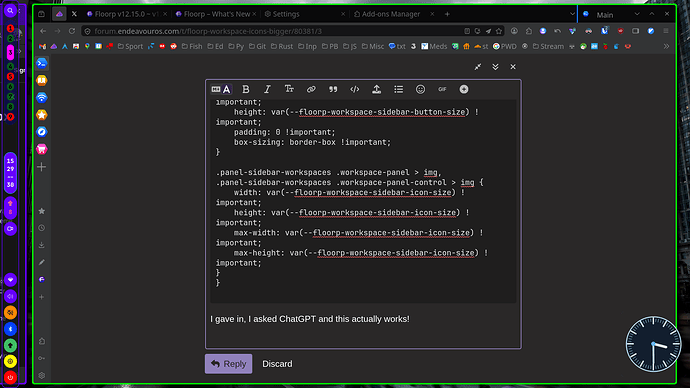This screenshot has height=388, width=690.
Task: Open a new tab
Action: [447, 14]
